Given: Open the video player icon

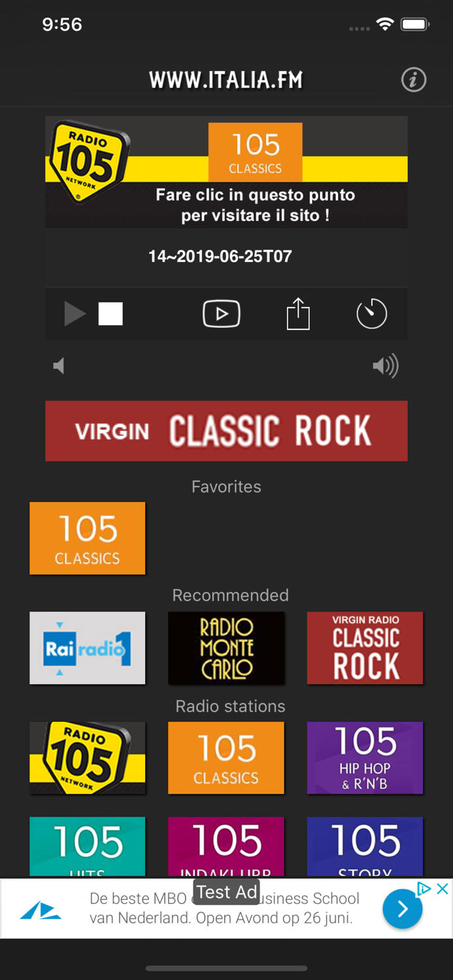Looking at the screenshot, I should point(221,314).
